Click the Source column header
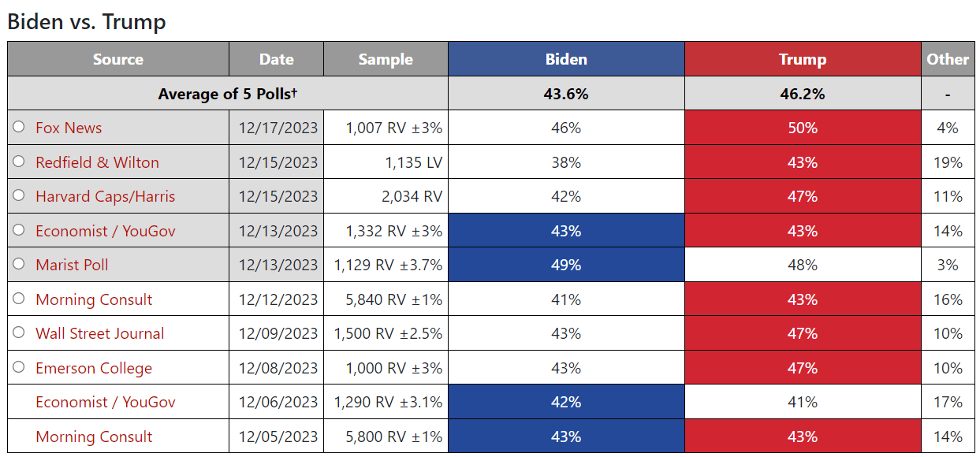The height and width of the screenshot is (457, 980). click(118, 59)
